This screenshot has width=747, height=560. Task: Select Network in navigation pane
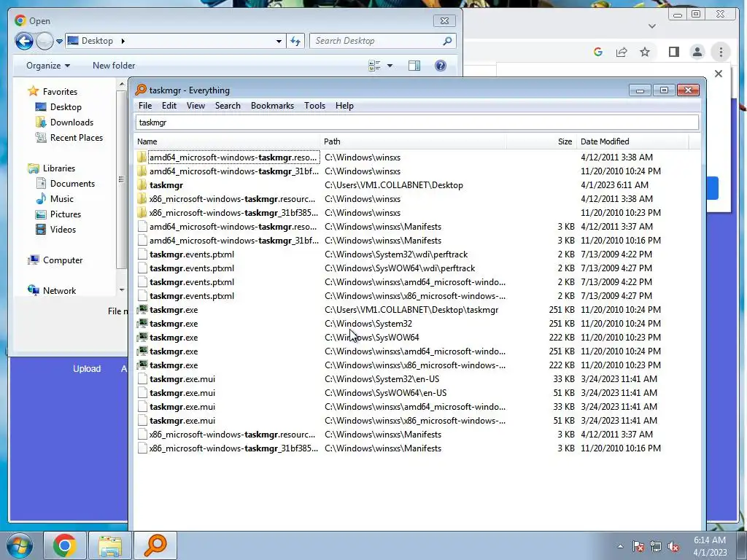point(59,290)
